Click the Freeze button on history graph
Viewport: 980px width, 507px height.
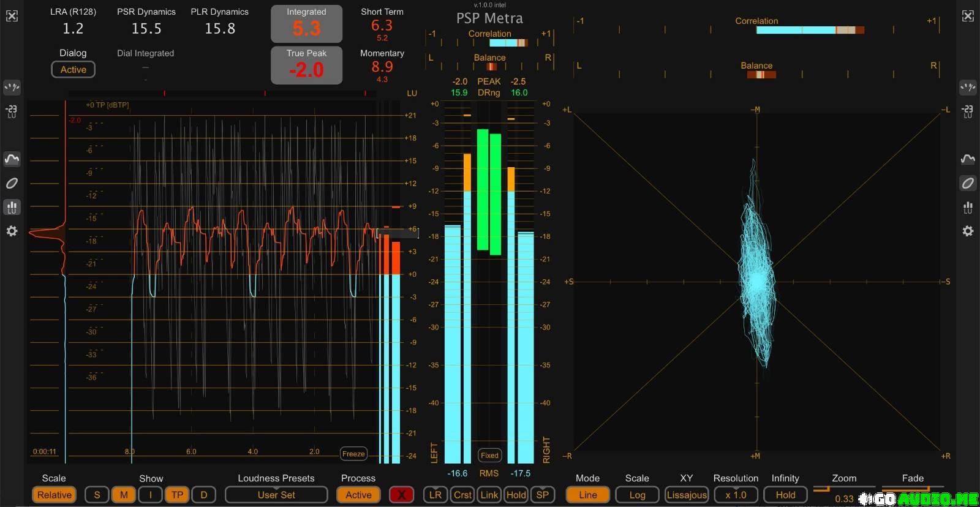pyautogui.click(x=353, y=454)
